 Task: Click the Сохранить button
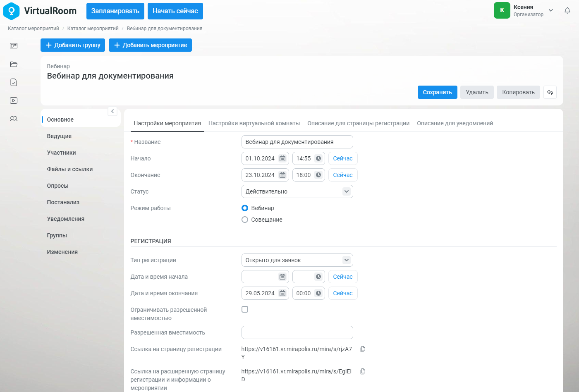pyautogui.click(x=437, y=92)
